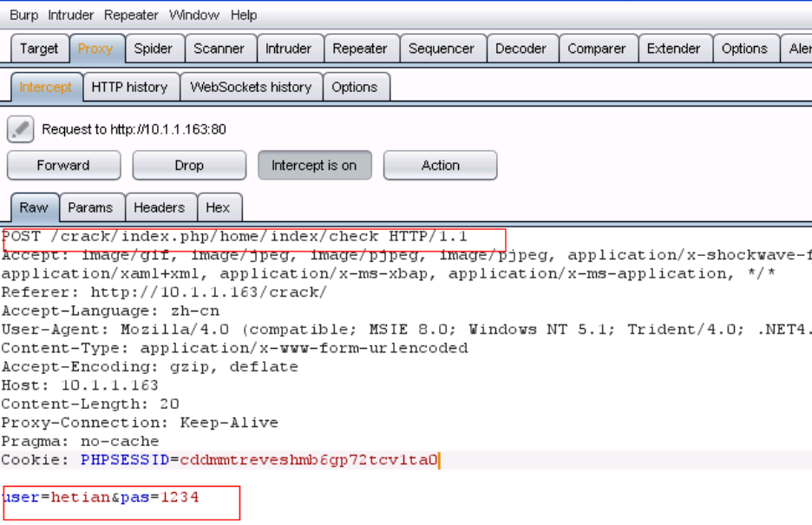
Task: Open the Intruder menu in menu bar
Action: click(x=70, y=15)
